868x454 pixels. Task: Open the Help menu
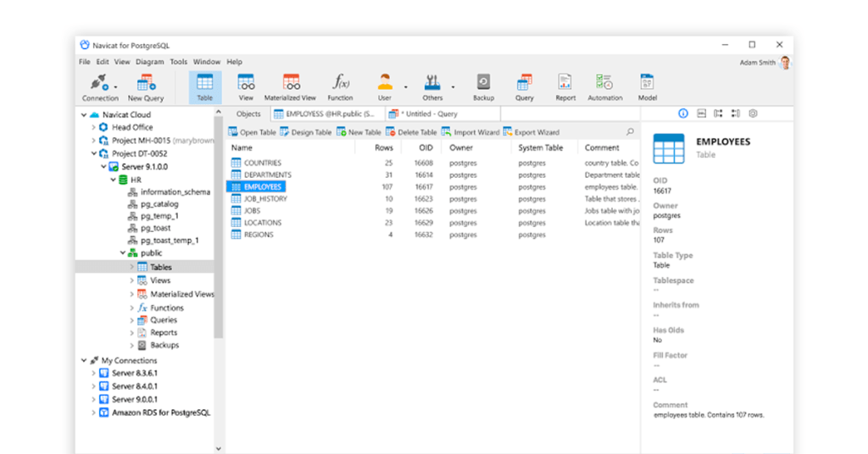pyautogui.click(x=234, y=62)
